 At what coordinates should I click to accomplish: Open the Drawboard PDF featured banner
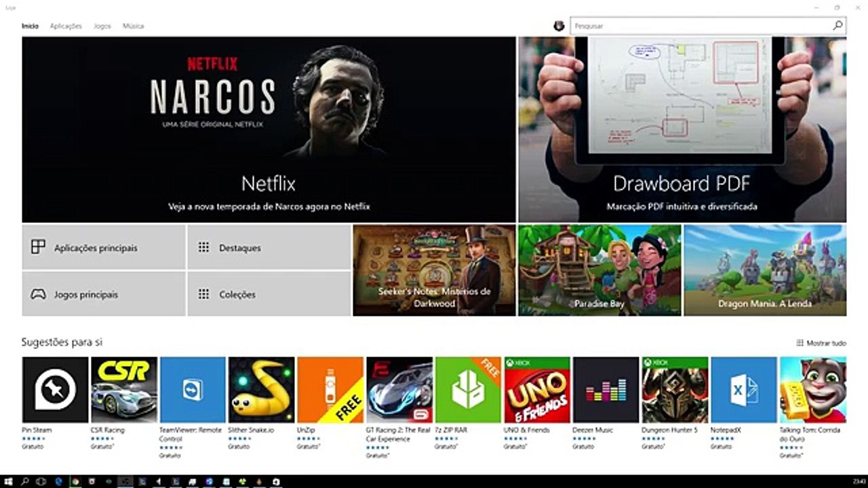pyautogui.click(x=682, y=129)
